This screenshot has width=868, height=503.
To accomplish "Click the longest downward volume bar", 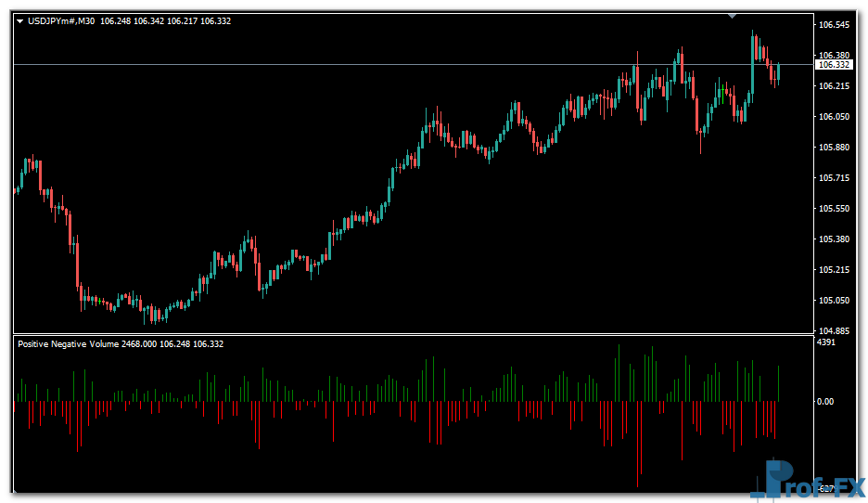I will coord(638,444).
